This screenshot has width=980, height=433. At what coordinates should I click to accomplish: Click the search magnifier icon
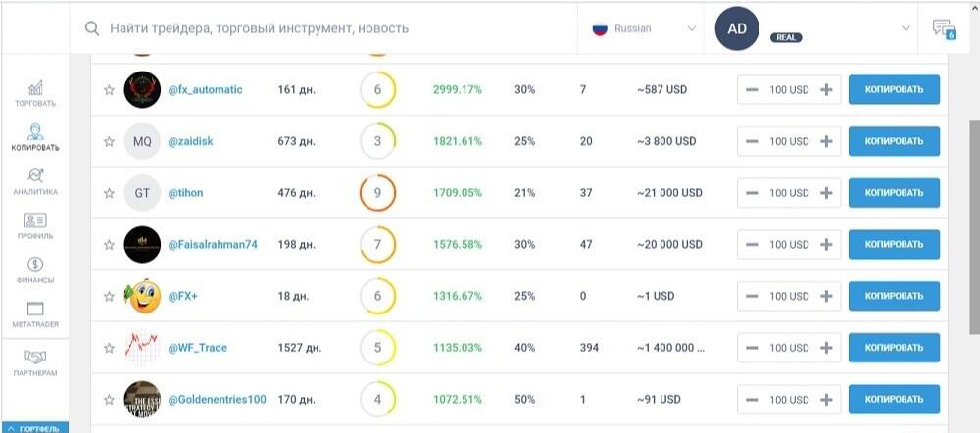[92, 28]
